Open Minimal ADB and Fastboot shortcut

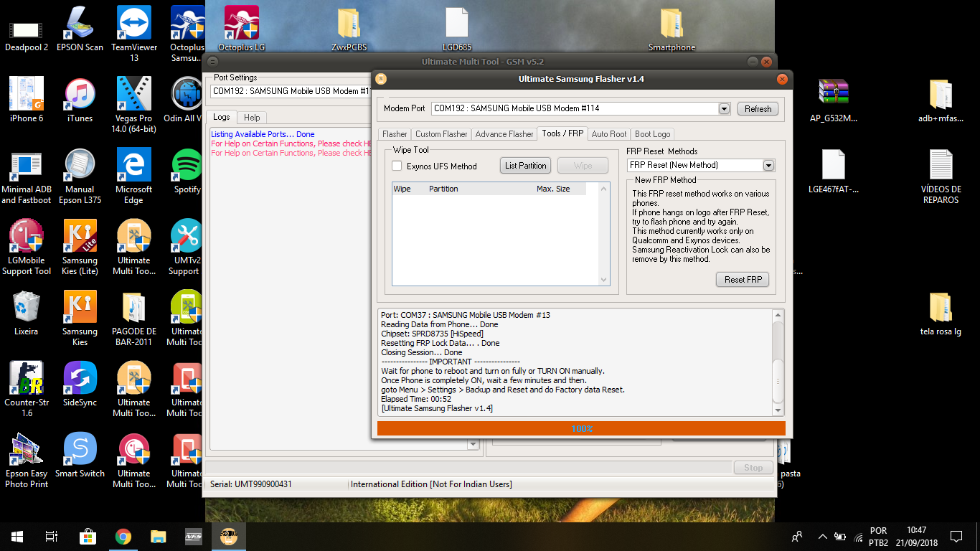27,176
